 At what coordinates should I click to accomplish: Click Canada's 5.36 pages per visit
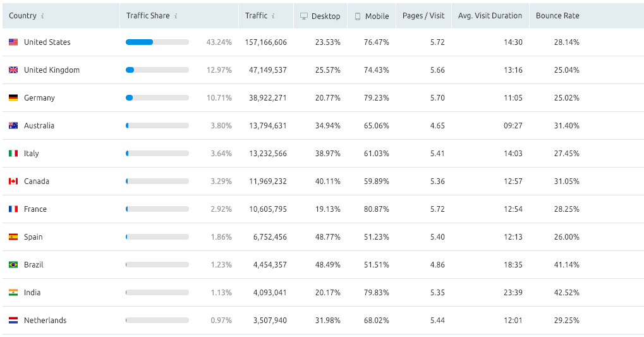point(437,181)
